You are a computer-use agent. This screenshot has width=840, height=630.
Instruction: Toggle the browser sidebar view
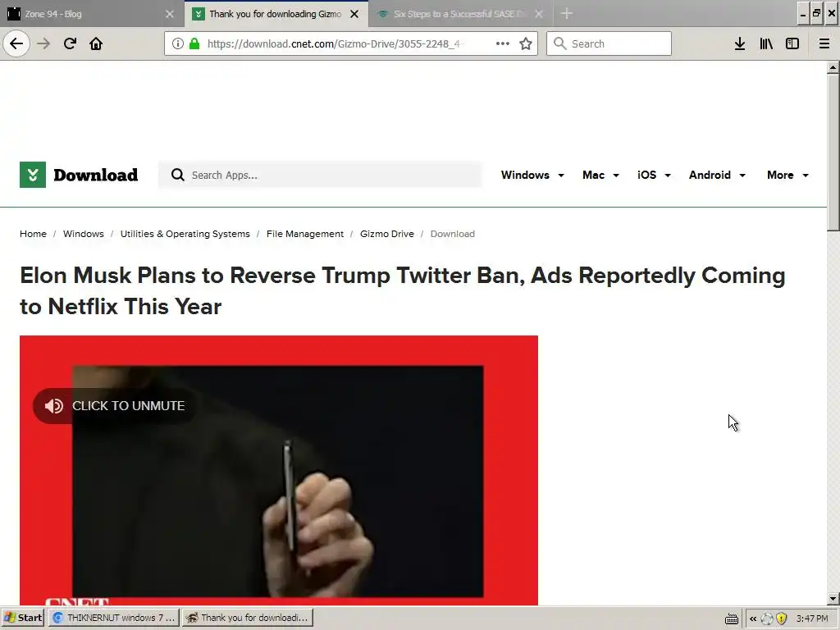point(792,43)
